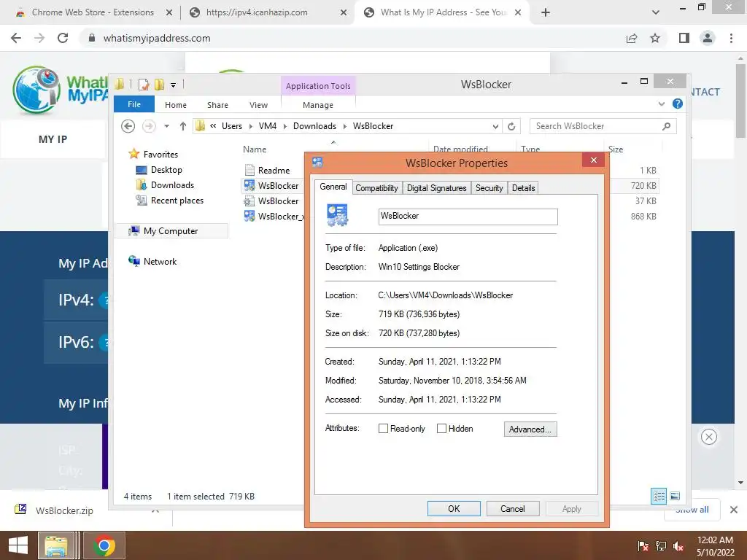The height and width of the screenshot is (560, 747).
Task: Switch to the ipv4.icanhazip.com tab
Action: point(266,12)
